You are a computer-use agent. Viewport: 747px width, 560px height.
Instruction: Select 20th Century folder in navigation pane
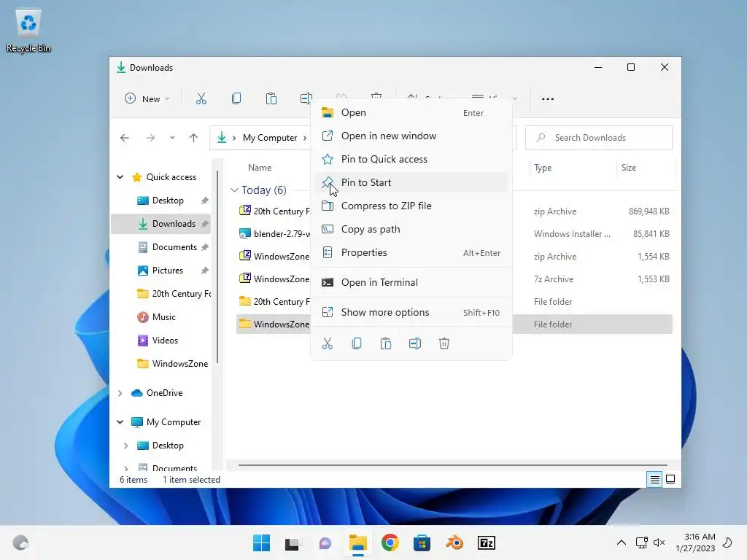pos(181,294)
